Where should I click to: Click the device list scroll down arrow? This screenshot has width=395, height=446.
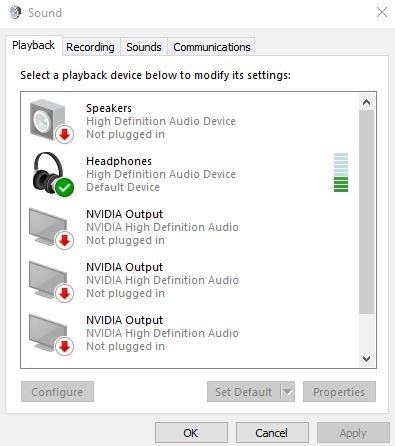367,359
